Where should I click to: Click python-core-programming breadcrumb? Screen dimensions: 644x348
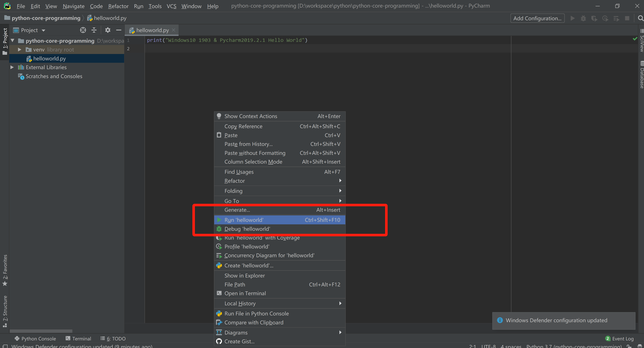click(x=42, y=18)
